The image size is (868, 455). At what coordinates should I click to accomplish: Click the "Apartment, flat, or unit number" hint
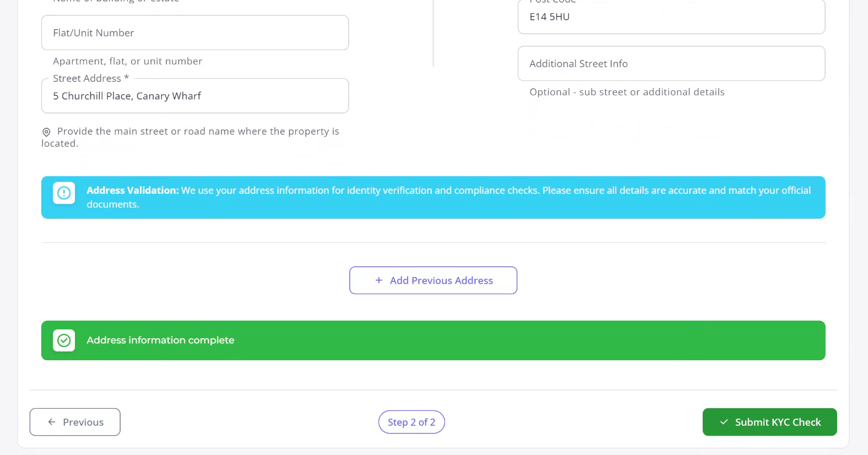(127, 61)
